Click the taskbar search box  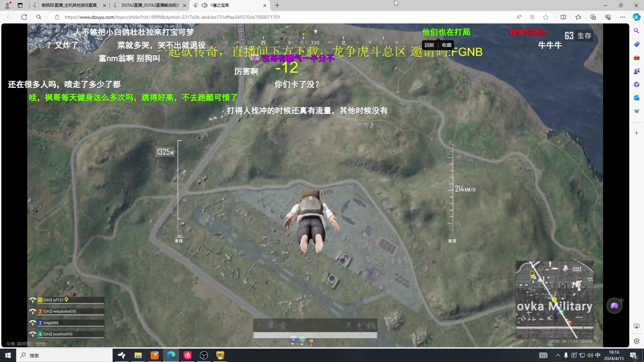64,355
